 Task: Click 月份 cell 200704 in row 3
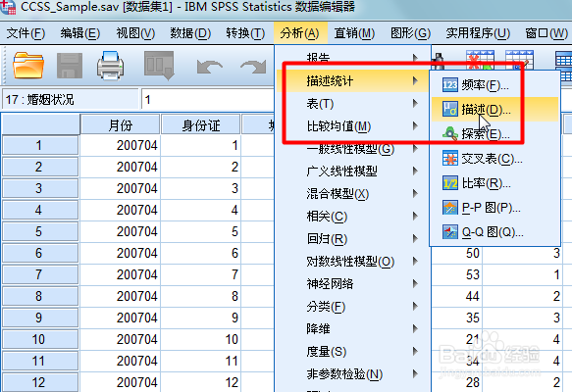pyautogui.click(x=120, y=188)
